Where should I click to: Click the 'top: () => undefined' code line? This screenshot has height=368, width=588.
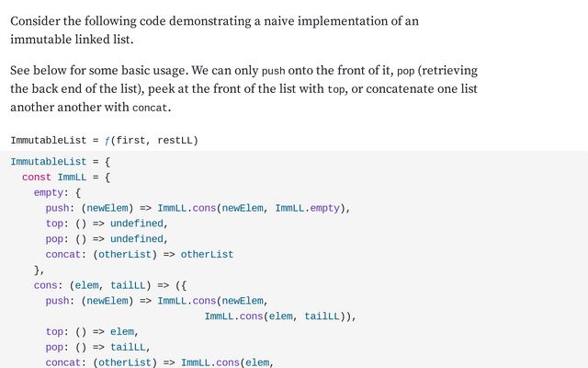(x=107, y=224)
